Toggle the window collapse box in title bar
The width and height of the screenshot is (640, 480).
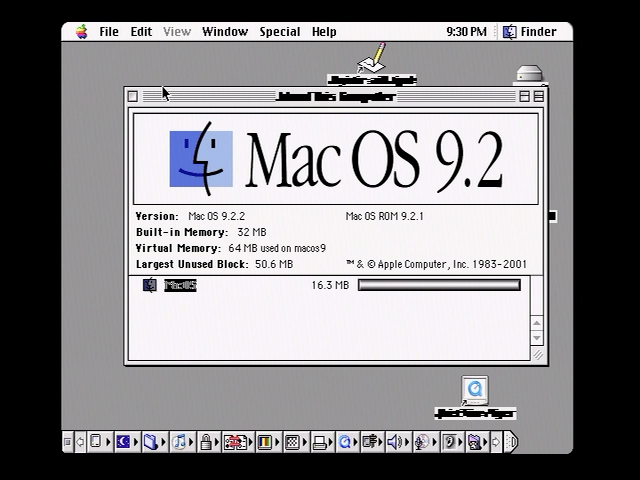[x=539, y=96]
